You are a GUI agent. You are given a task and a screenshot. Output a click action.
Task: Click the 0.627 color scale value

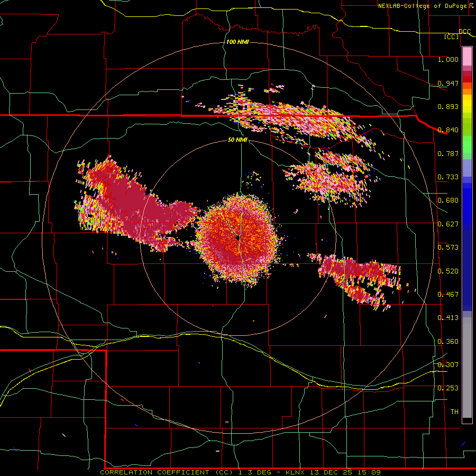pos(448,224)
